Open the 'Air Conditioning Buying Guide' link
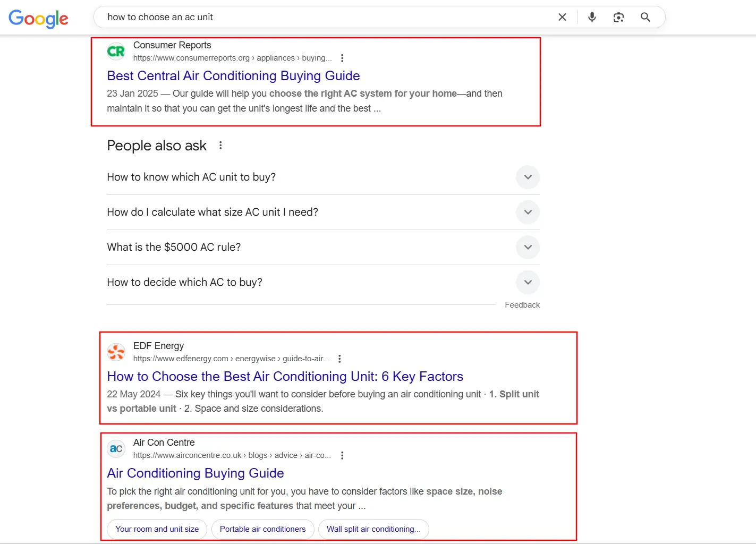Screen dimensions: 756x544 click(x=196, y=473)
